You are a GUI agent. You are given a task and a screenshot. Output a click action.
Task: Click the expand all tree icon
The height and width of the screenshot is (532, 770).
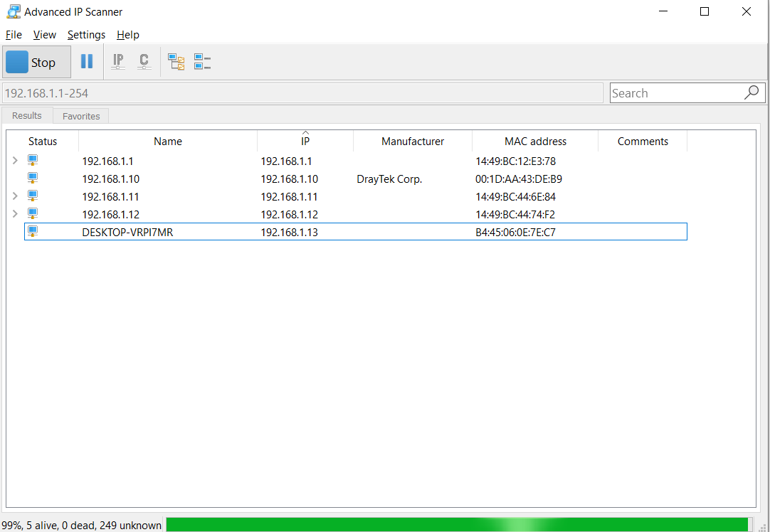[x=176, y=62]
